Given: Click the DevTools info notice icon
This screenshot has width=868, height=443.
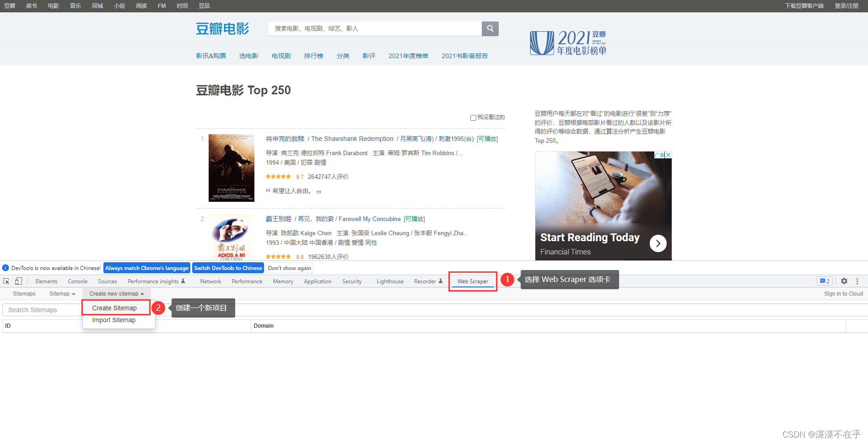Looking at the screenshot, I should 5,268.
